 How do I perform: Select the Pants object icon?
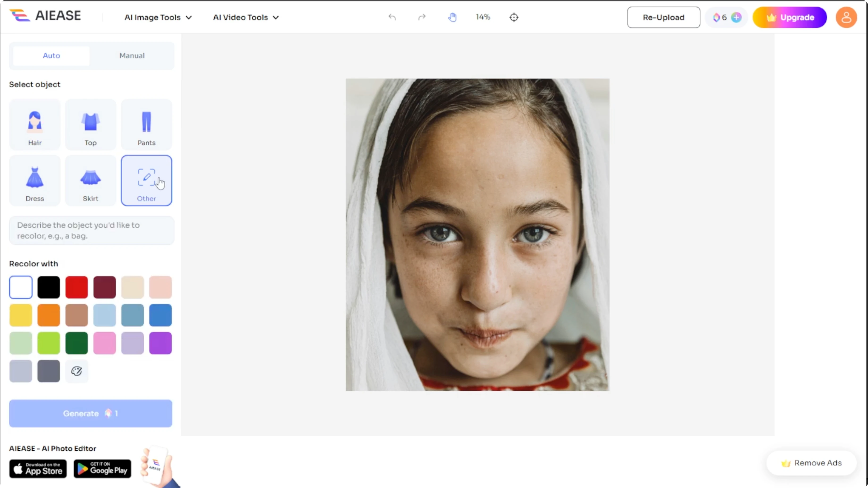(x=146, y=125)
